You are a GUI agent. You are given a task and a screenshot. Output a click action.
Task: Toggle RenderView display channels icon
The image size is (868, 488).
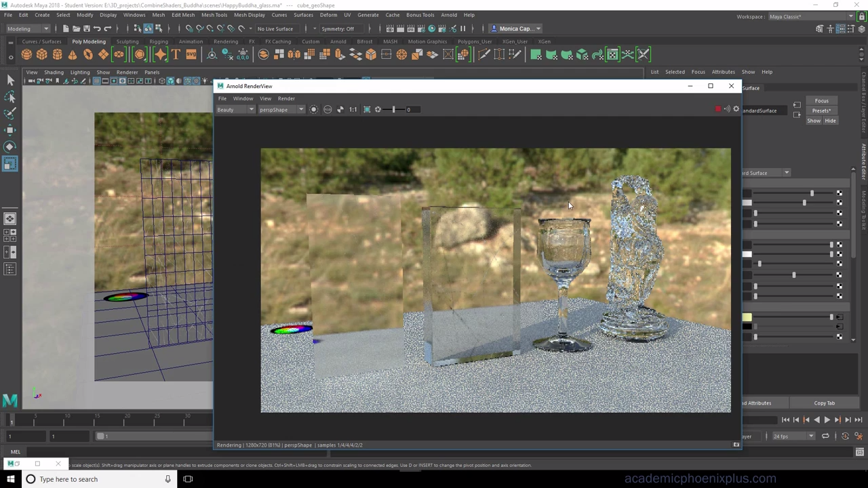click(x=328, y=109)
